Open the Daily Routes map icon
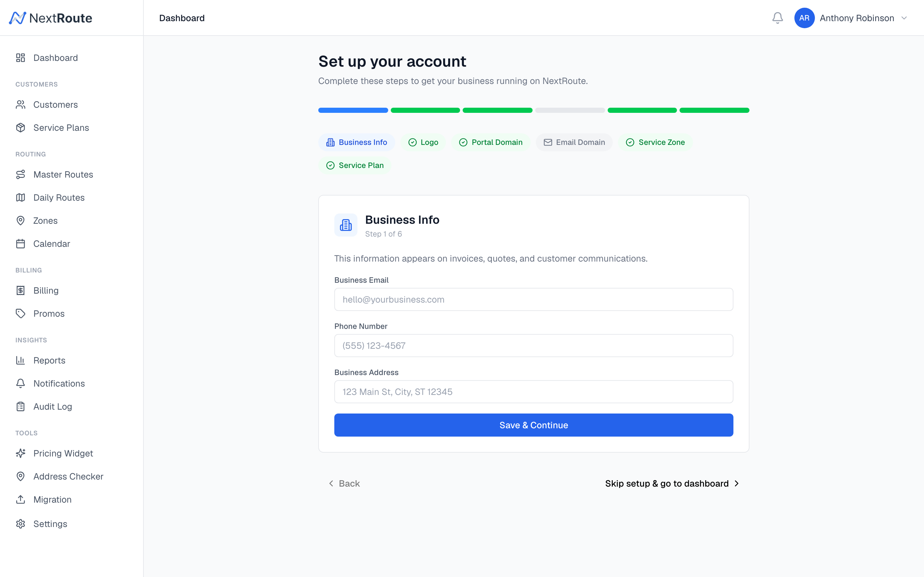This screenshot has height=577, width=924. (x=21, y=197)
